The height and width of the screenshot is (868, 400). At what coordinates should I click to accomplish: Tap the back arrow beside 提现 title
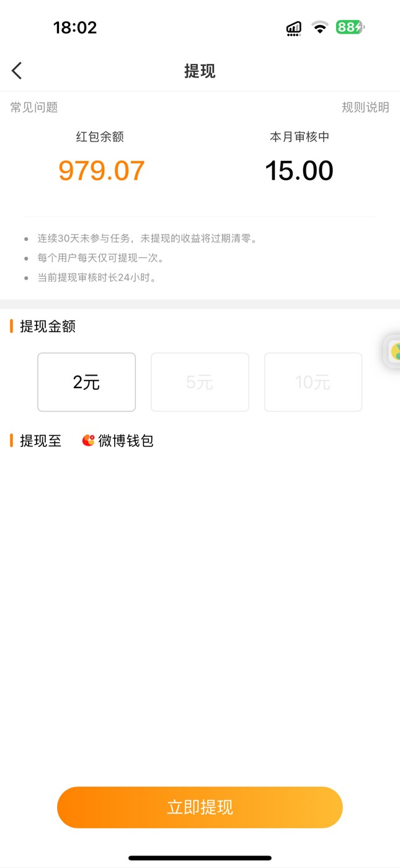tap(17, 71)
